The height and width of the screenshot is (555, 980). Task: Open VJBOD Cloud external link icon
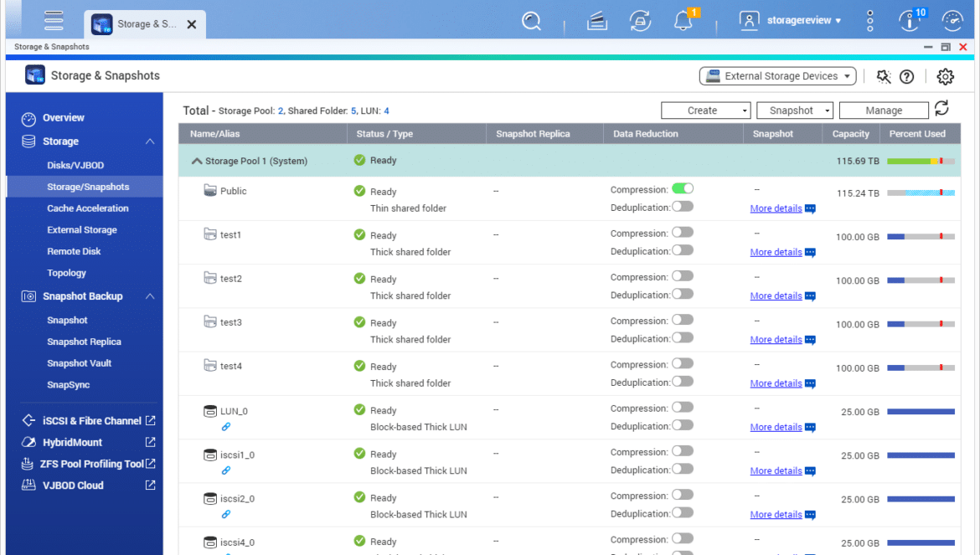[x=150, y=485]
